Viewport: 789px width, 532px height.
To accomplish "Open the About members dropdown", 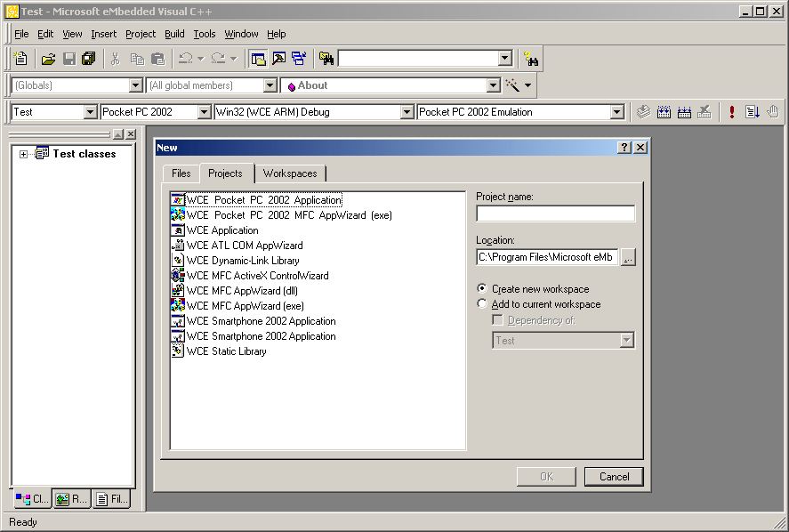I will 493,85.
